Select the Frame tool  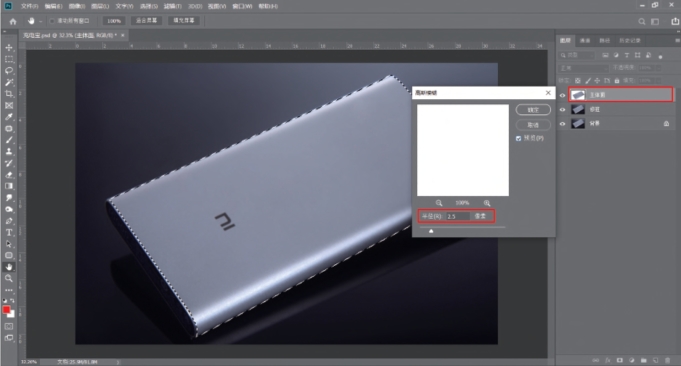click(9, 106)
